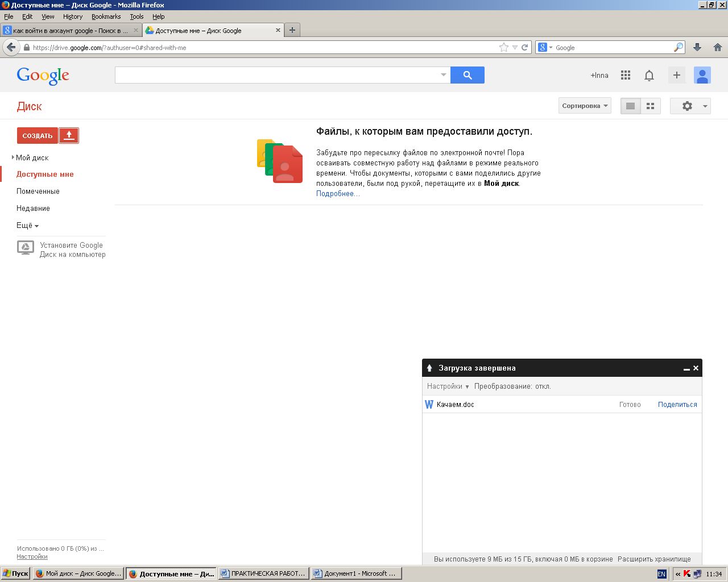Open a new Firefox tab with plus button

pos(292,30)
